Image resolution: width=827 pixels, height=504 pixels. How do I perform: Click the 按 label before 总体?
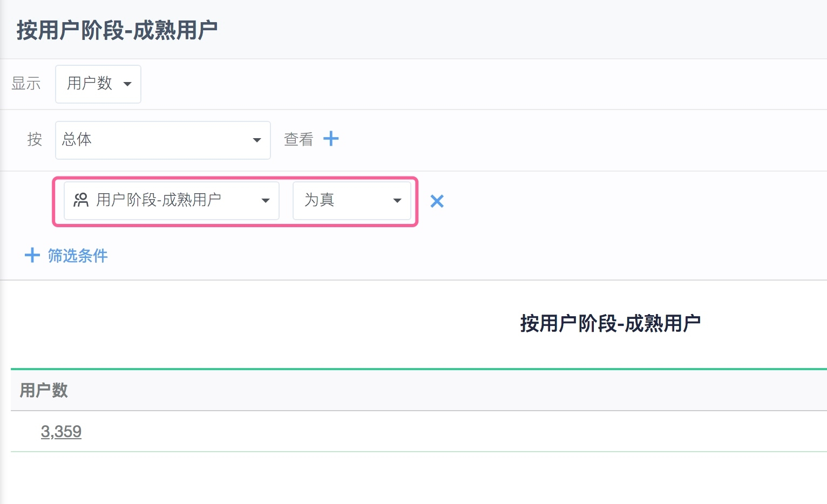(x=35, y=140)
